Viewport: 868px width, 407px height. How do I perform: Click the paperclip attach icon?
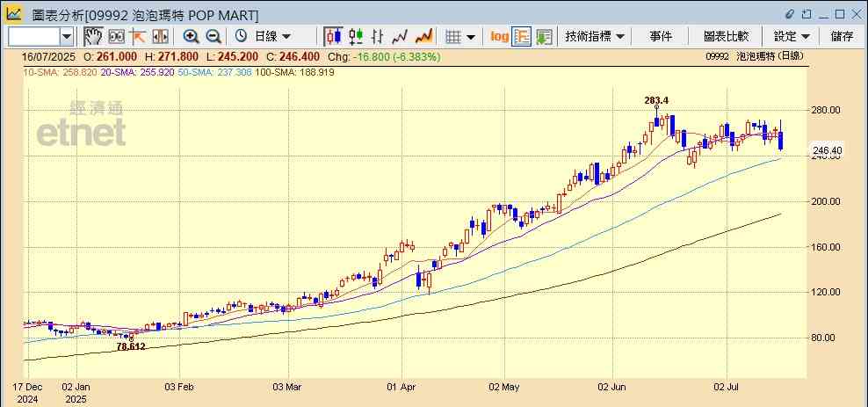pos(791,13)
